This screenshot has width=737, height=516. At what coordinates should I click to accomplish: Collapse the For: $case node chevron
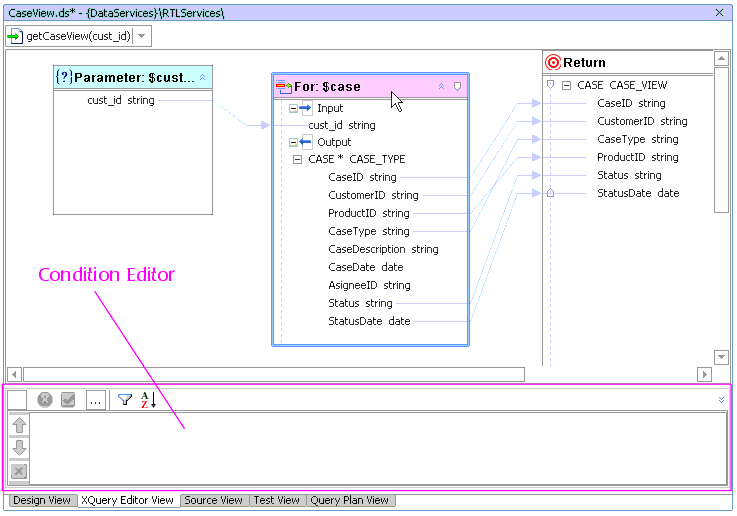441,86
